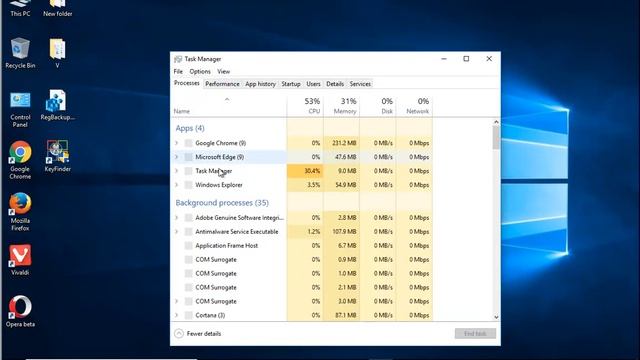Select the folder named V on the desktop
Screen dimensions: 640x360
58,53
